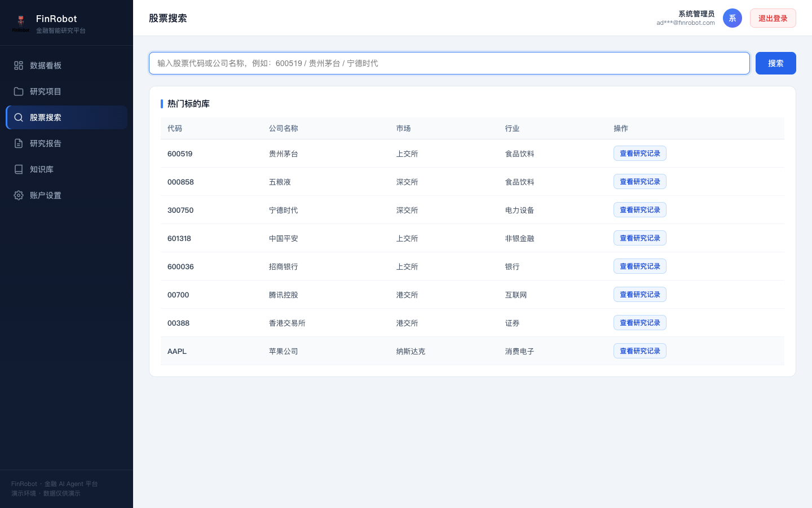This screenshot has height=508, width=812.
Task: Click the 热门标的库 section heading
Action: pyautogui.click(x=188, y=104)
